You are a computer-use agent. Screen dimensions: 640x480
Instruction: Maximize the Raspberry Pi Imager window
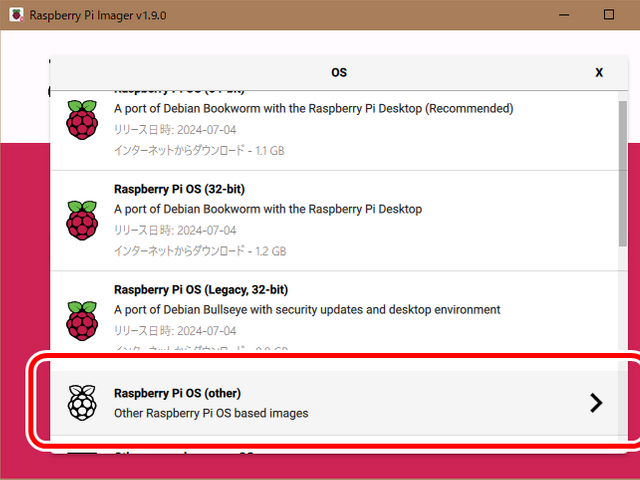pos(609,15)
